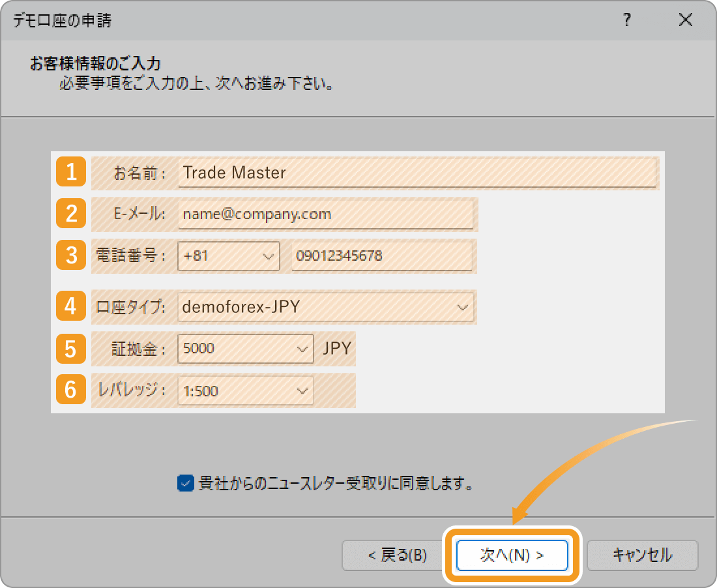The image size is (717, 588).
Task: Click the newsletter agreement label text
Action: 336,483
